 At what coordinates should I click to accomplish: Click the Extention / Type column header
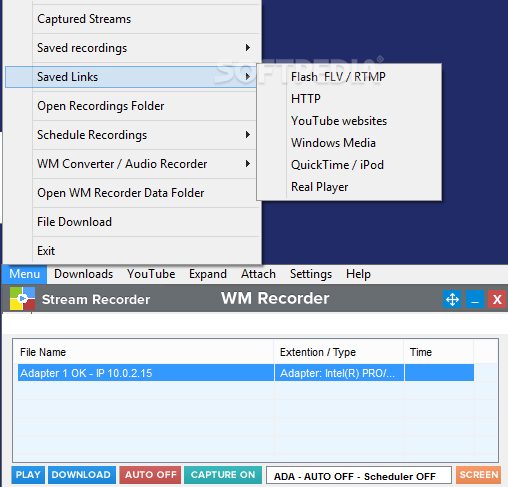click(339, 352)
